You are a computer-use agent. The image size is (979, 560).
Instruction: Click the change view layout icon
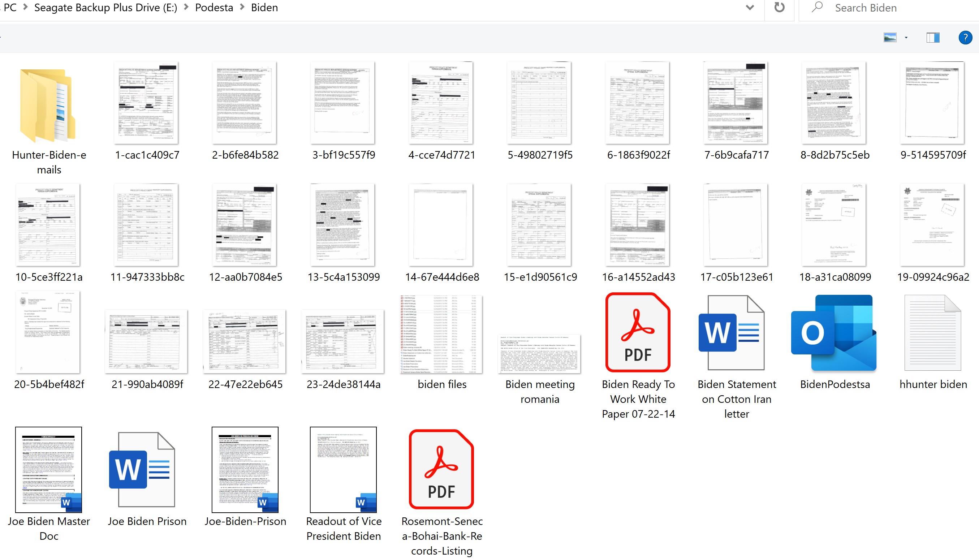[890, 38]
